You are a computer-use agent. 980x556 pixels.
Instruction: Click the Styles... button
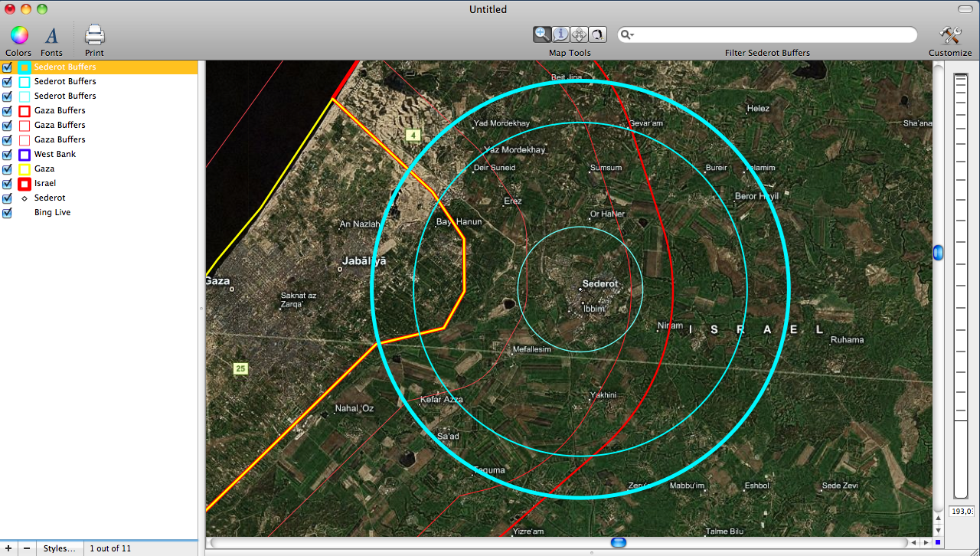[x=59, y=548]
